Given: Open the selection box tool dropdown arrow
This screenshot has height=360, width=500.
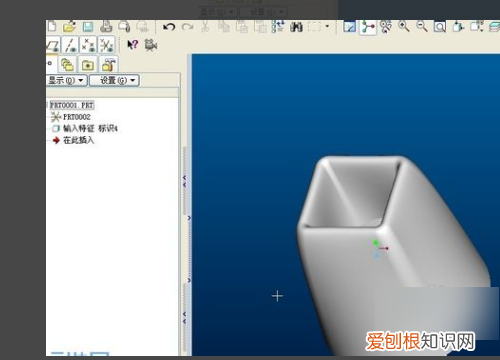Looking at the screenshot, I should click(327, 26).
